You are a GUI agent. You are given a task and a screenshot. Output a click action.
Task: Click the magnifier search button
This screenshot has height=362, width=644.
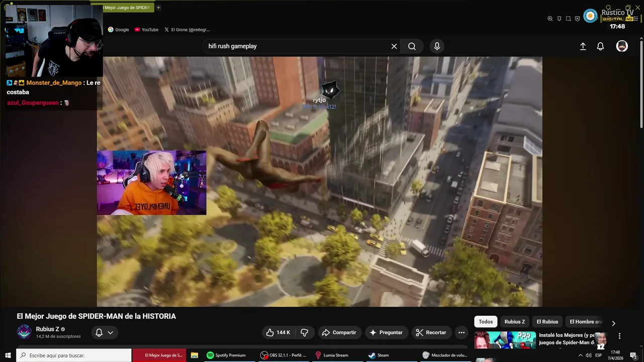click(412, 46)
